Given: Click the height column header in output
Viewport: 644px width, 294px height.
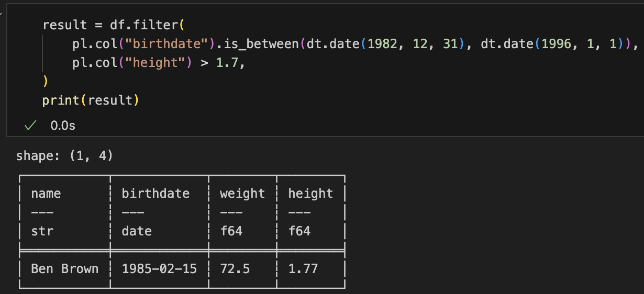Looking at the screenshot, I should [310, 194].
